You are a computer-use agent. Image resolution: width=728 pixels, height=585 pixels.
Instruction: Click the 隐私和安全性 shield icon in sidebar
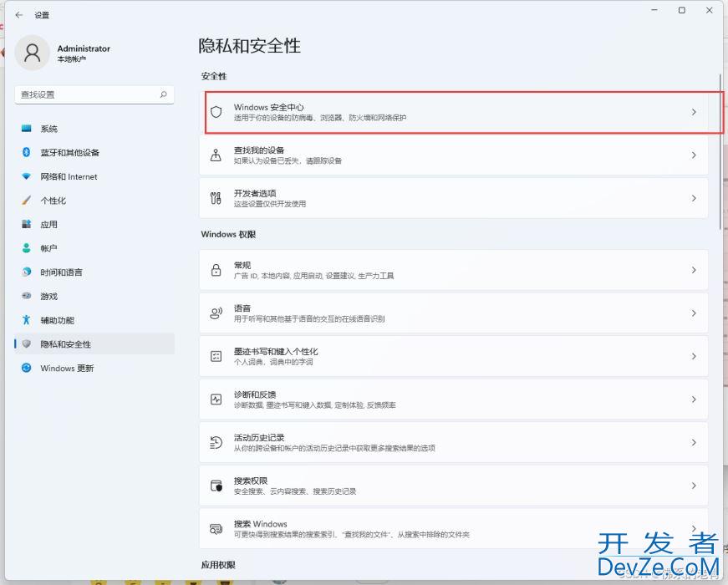(27, 343)
